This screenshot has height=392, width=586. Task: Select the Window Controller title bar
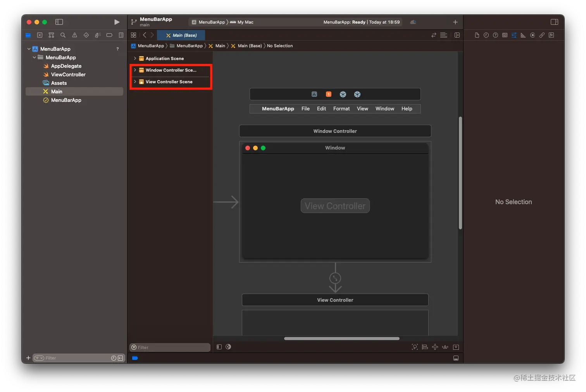335,131
